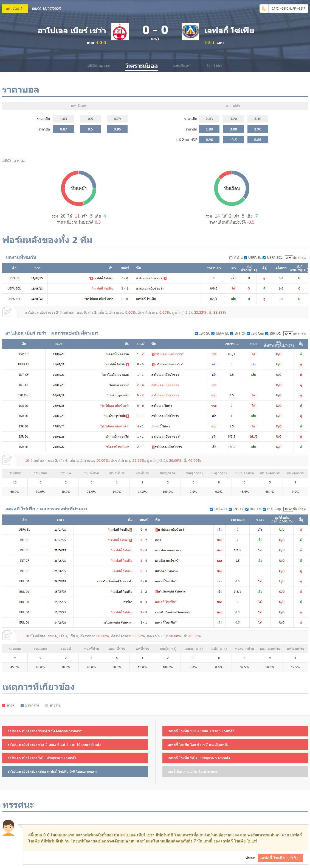Image resolution: width=310 pixels, height=868 pixels.
Task: Click opening handicap value 1.03
Action: 64,119
